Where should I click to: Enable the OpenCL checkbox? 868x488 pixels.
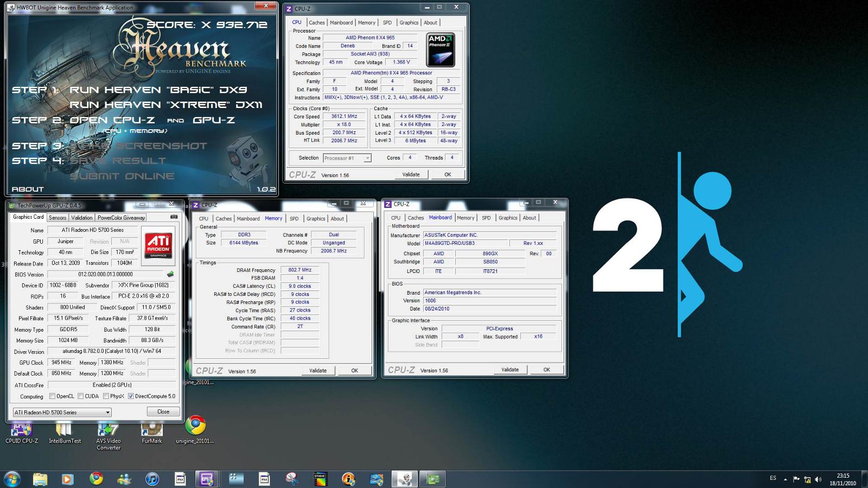[x=52, y=396]
